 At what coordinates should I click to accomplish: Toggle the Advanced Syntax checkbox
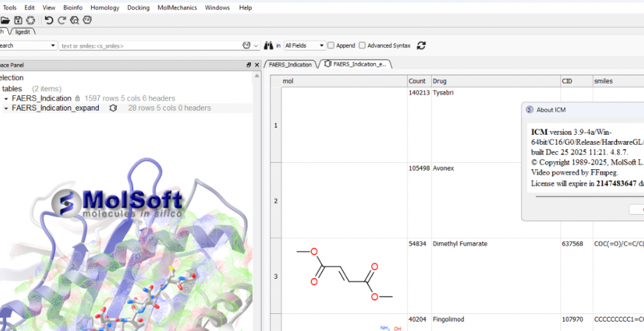click(x=362, y=45)
